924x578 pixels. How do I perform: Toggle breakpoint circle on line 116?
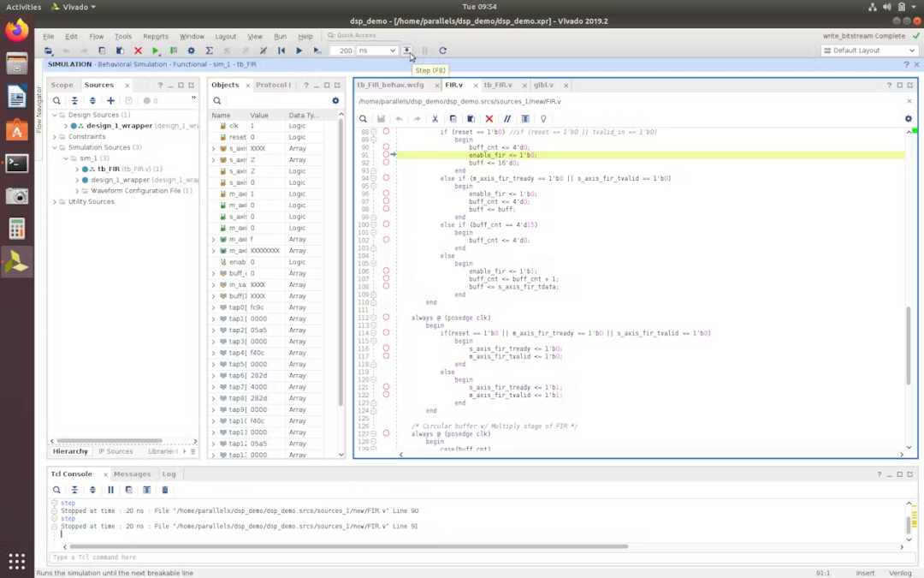386,349
